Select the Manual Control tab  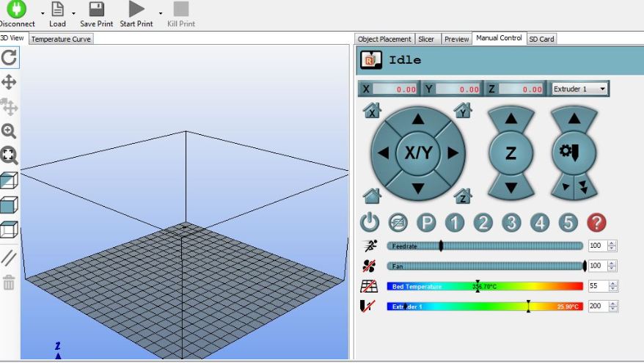(499, 38)
